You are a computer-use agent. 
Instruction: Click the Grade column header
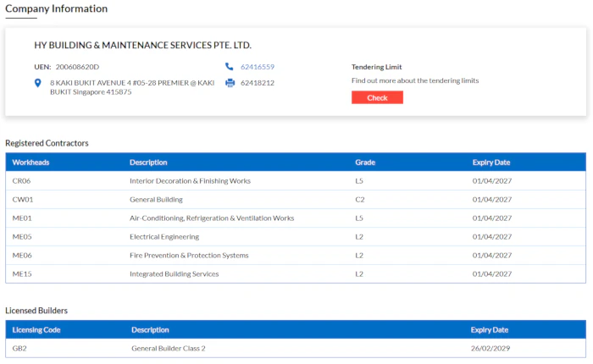[365, 163]
